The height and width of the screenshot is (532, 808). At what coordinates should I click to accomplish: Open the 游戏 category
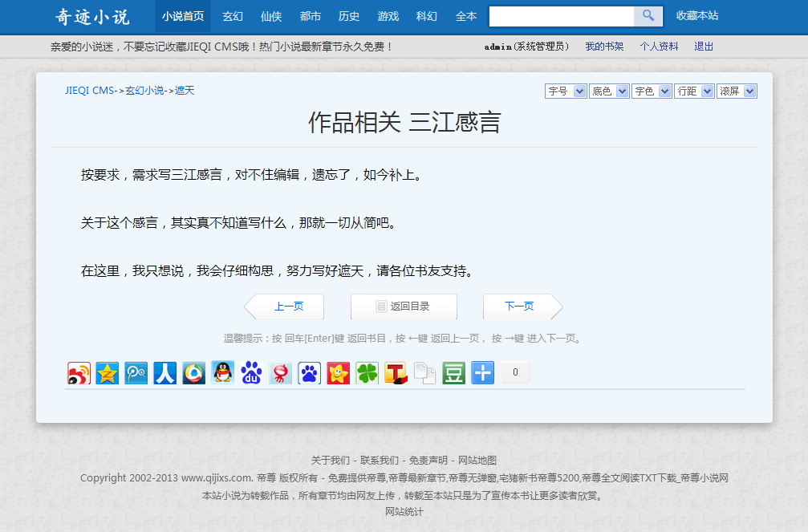tap(388, 17)
